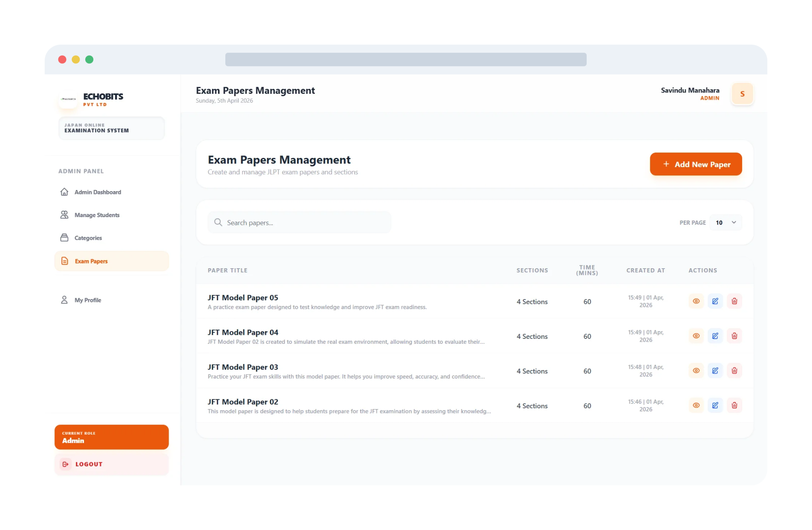The image size is (812, 530).
Task: Click the Echobits logo icon
Action: pos(68,99)
